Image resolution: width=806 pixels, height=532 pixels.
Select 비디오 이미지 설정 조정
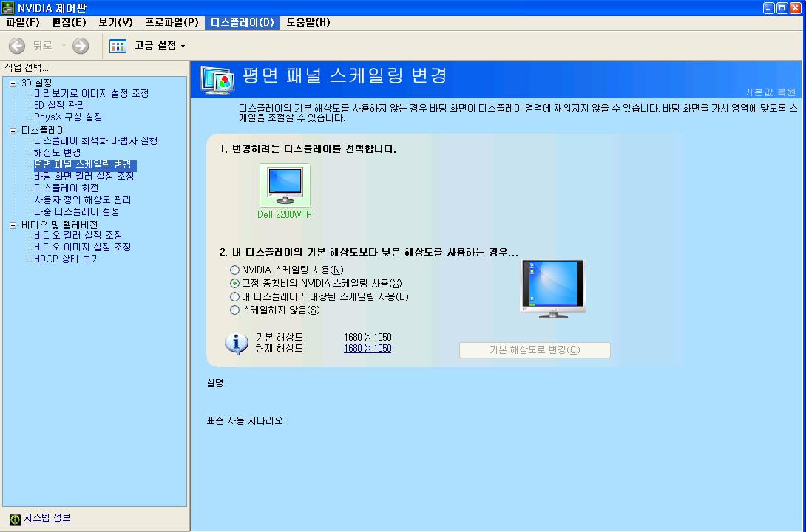point(82,247)
